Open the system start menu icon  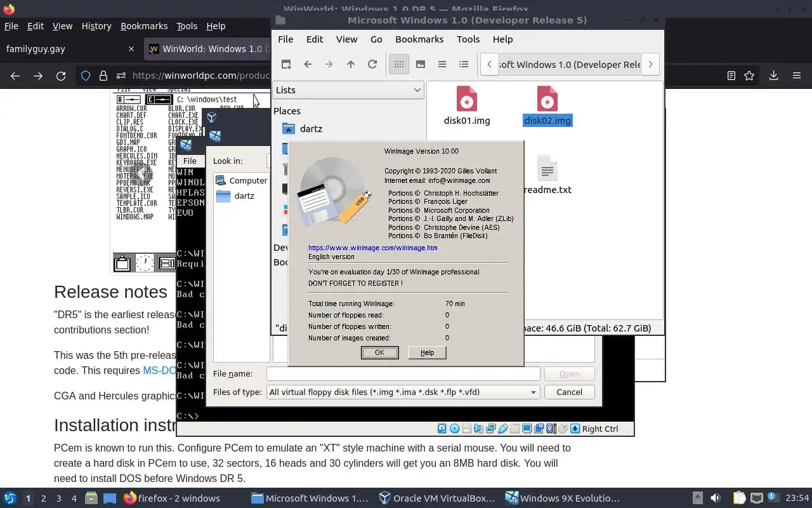(10, 498)
